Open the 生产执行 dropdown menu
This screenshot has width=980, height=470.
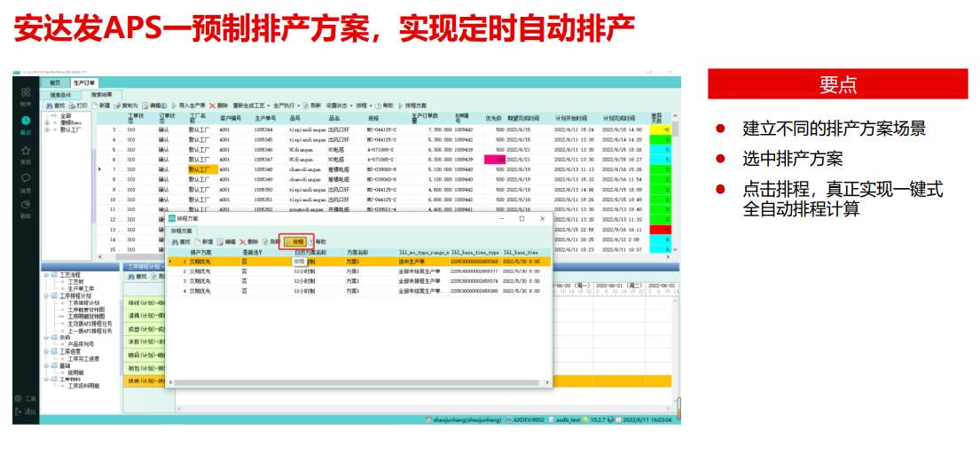point(285,106)
